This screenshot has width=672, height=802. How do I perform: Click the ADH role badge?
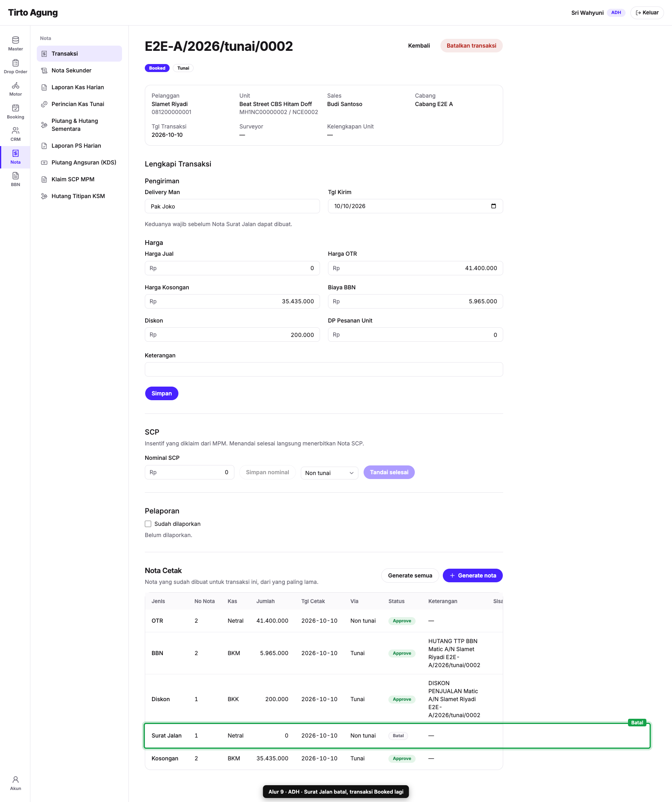click(616, 13)
